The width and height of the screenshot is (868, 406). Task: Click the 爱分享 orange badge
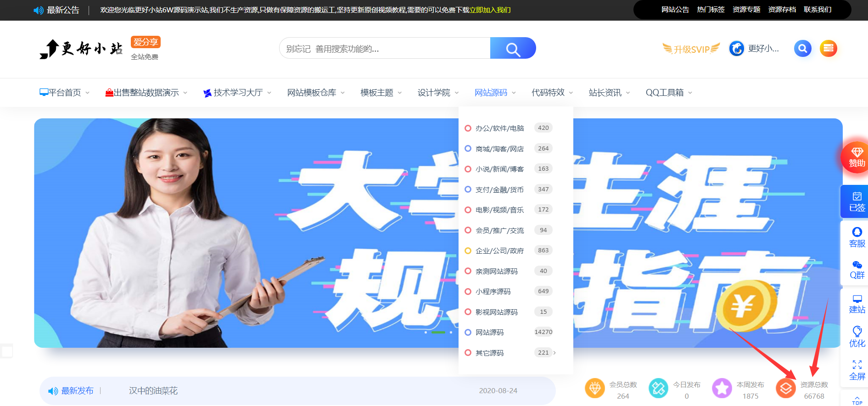pos(146,42)
